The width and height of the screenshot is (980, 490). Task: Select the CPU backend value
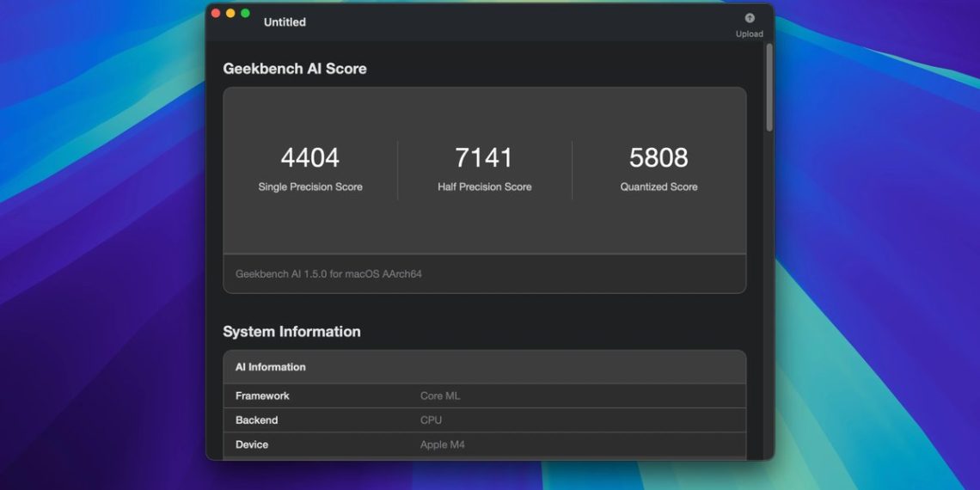coord(431,420)
